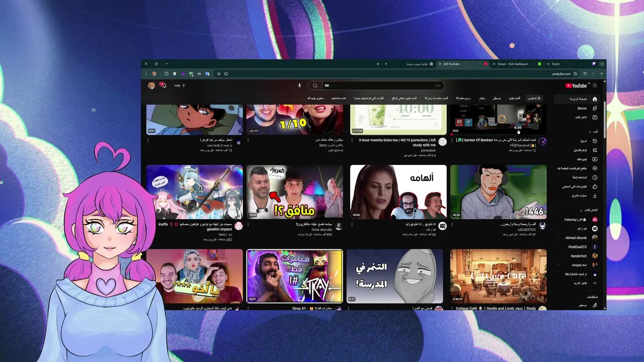Viewport: 644px width, 362px height.
Task: Click the Create plus button
Action: point(180,85)
